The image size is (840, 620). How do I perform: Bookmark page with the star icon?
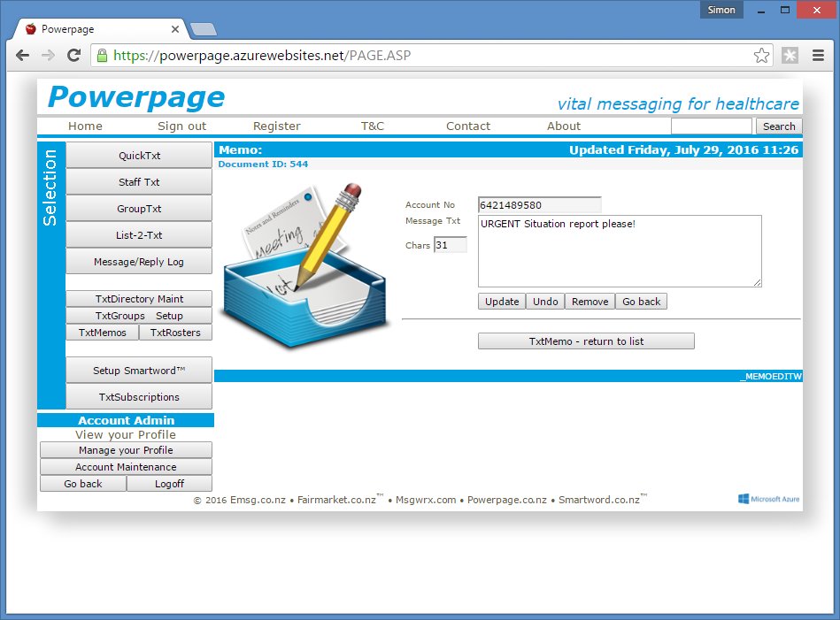coord(761,56)
